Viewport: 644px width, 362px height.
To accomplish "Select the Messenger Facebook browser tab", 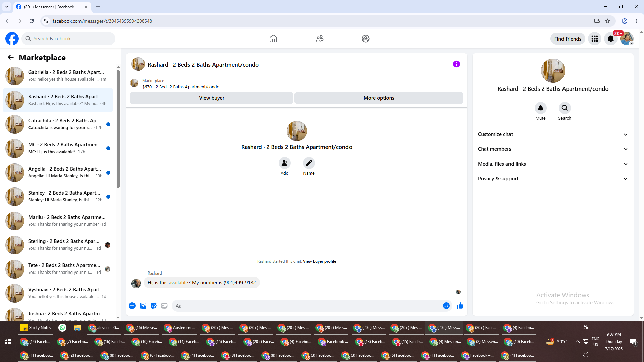I will (52, 7).
